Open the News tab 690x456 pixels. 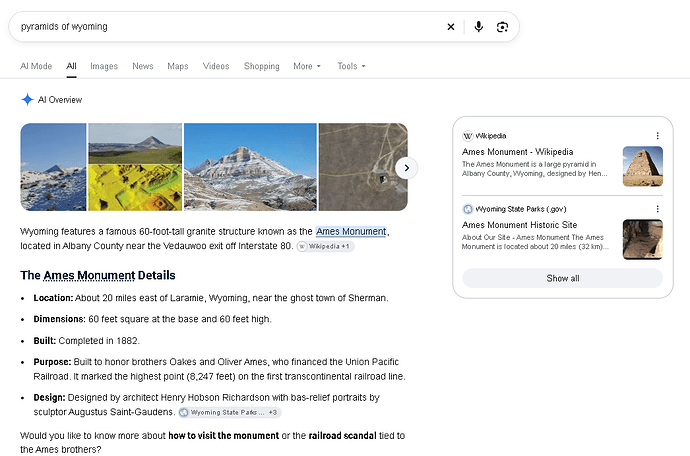143,66
